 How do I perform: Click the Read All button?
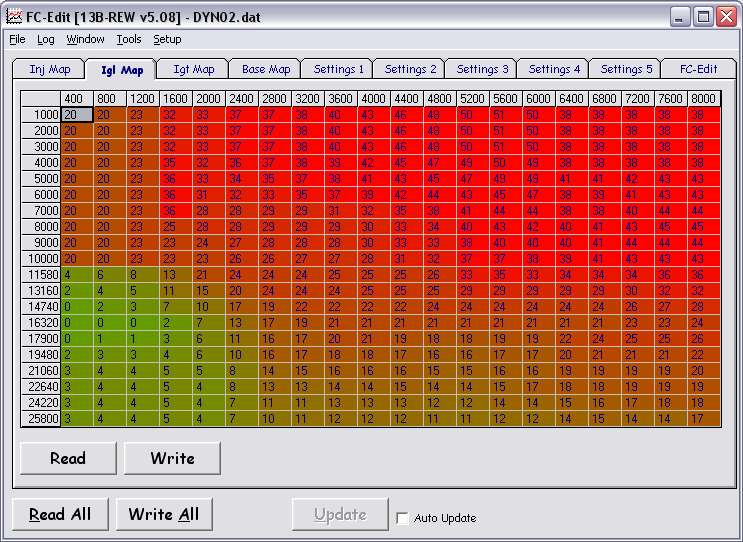click(x=60, y=514)
